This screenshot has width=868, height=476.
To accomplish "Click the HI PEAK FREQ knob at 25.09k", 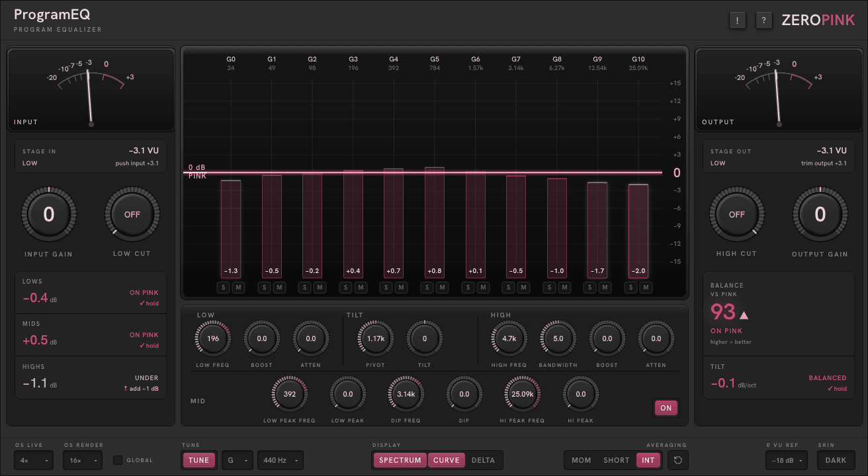I will pyautogui.click(x=523, y=394).
